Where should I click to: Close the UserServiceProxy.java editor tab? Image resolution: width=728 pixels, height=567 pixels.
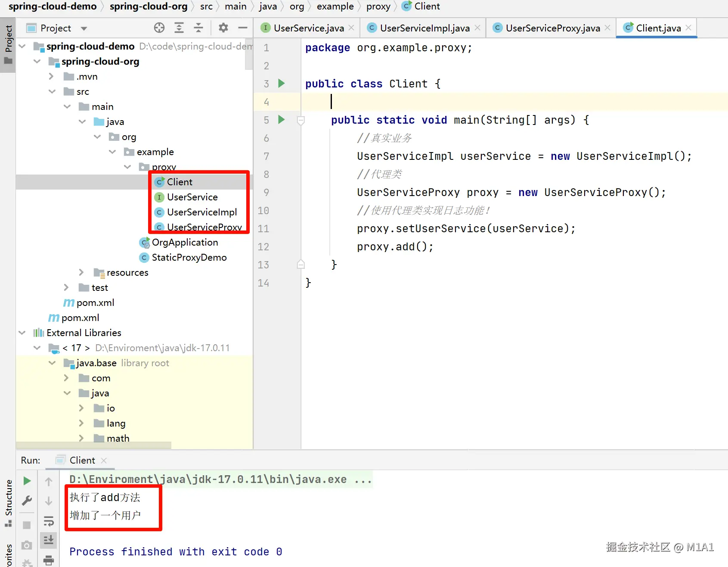click(607, 28)
